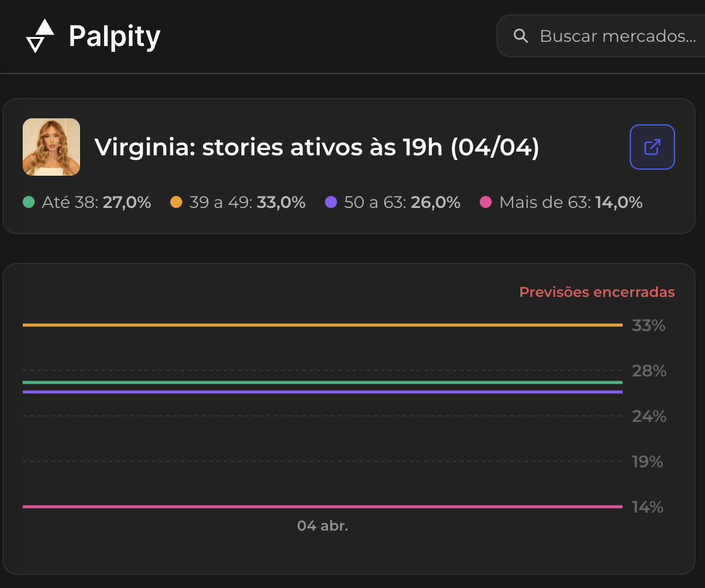Click the Palpity triangle logo icon
The image size is (705, 588).
[x=41, y=36]
